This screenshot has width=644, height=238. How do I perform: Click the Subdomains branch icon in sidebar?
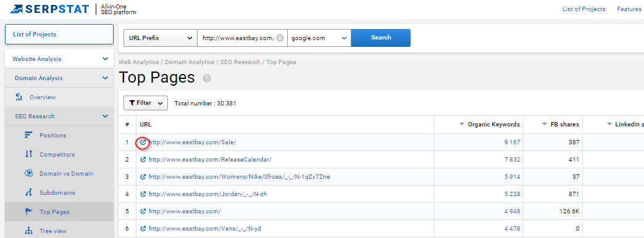pyautogui.click(x=28, y=192)
